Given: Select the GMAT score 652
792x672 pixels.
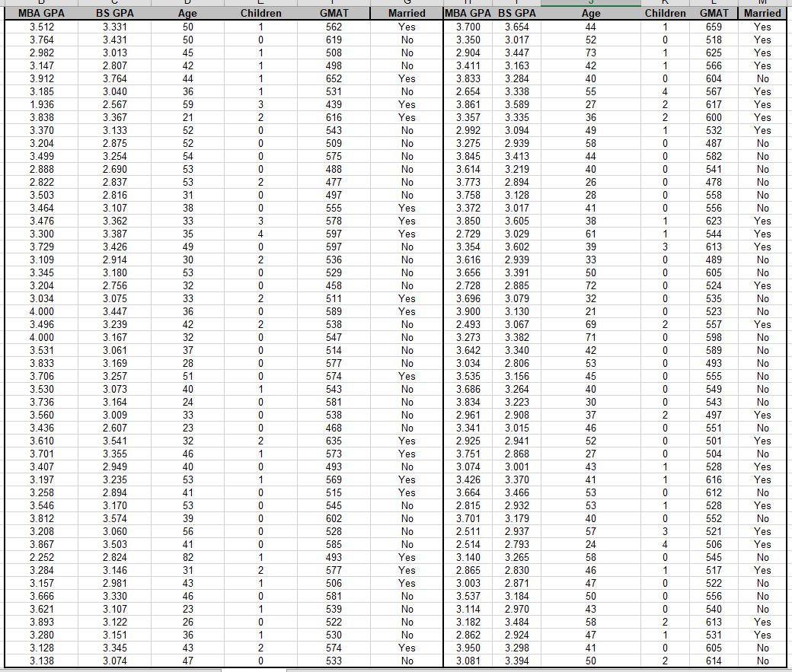Looking at the screenshot, I should 334,78.
